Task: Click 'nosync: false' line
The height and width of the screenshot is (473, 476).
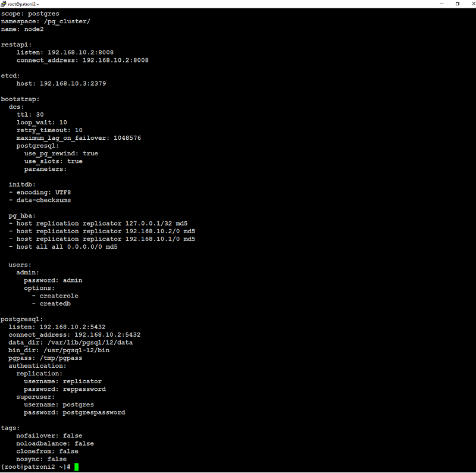Action: click(x=42, y=459)
